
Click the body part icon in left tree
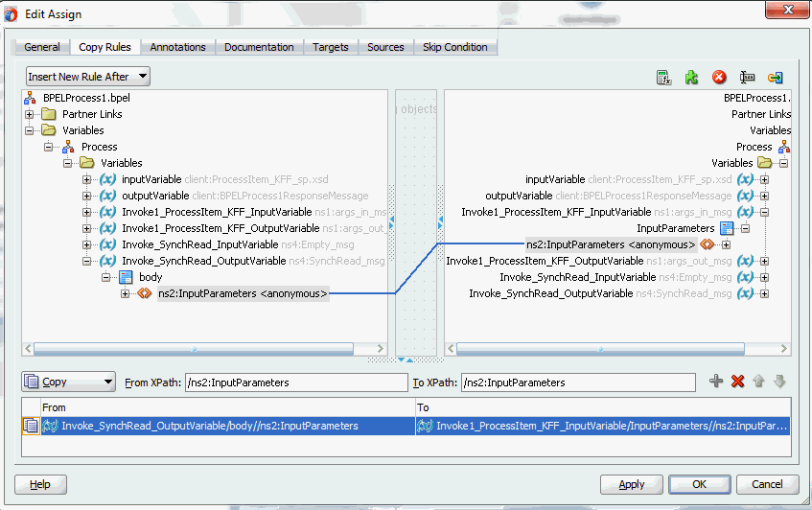coord(126,277)
